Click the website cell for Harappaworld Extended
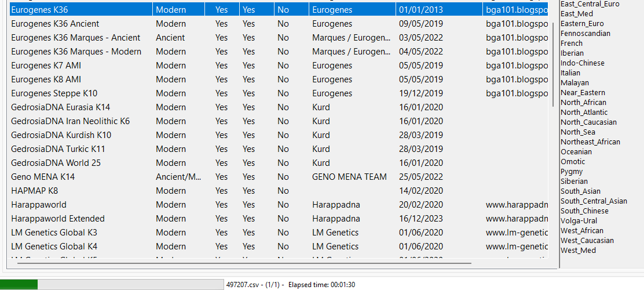 pyautogui.click(x=517, y=219)
